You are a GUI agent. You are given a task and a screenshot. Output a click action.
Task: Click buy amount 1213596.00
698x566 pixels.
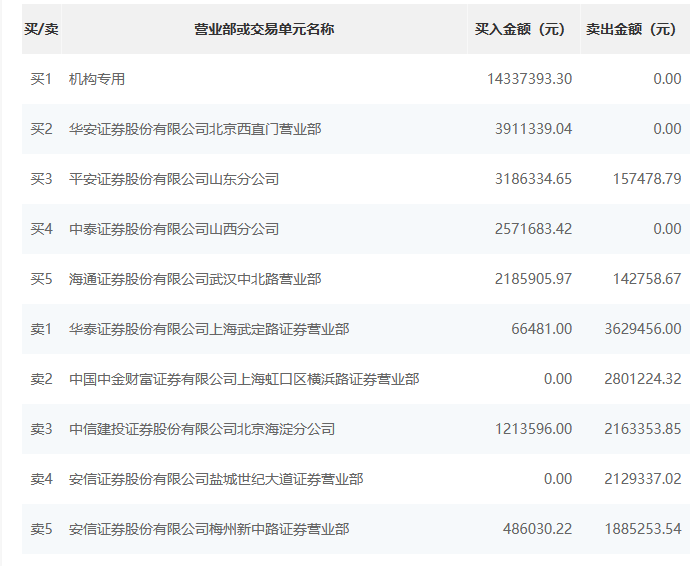tap(533, 429)
